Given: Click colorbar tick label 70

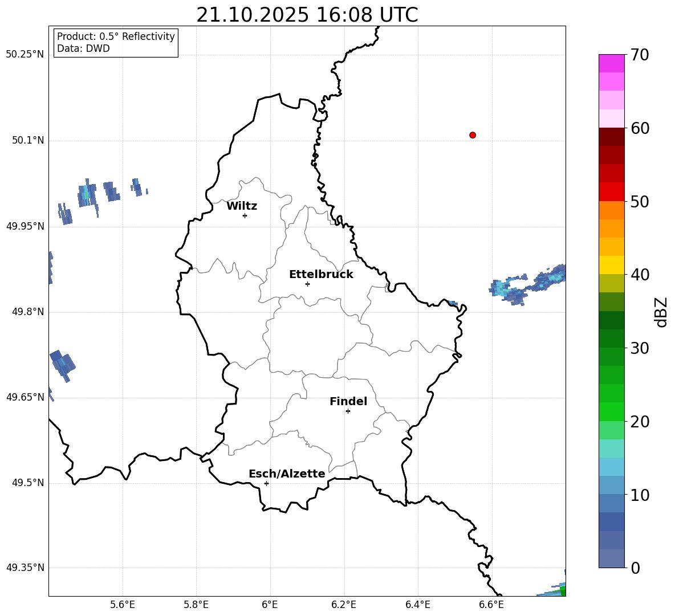Looking at the screenshot, I should tap(640, 55).
